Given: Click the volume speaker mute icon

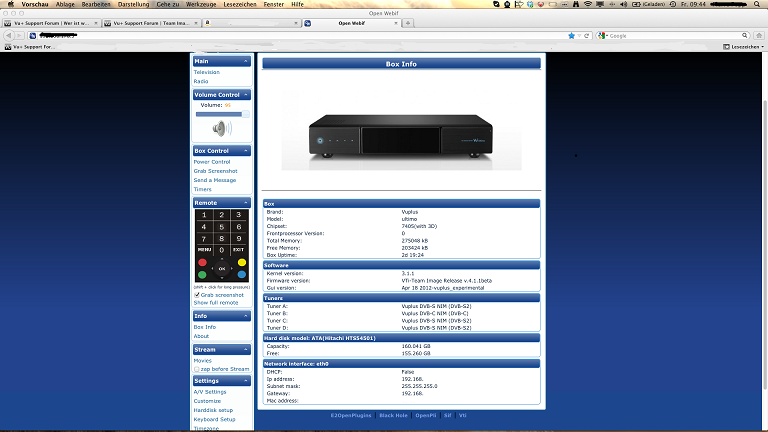Looking at the screenshot, I should coord(221,129).
